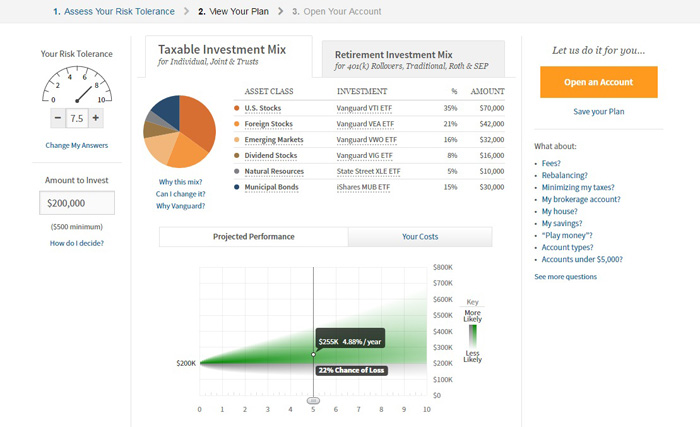Open Fees? question link
700x427 pixels.
551,163
